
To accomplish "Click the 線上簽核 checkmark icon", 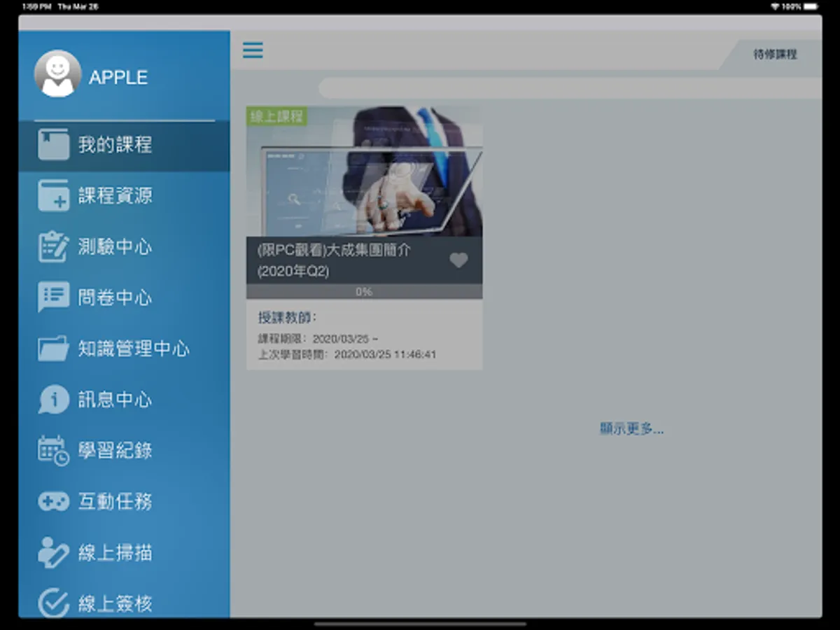I will pos(55,602).
